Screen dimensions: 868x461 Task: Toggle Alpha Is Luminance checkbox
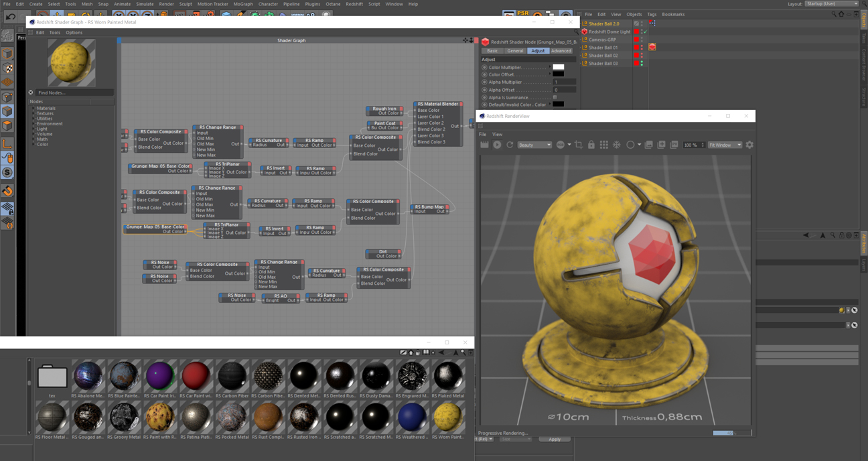(555, 97)
